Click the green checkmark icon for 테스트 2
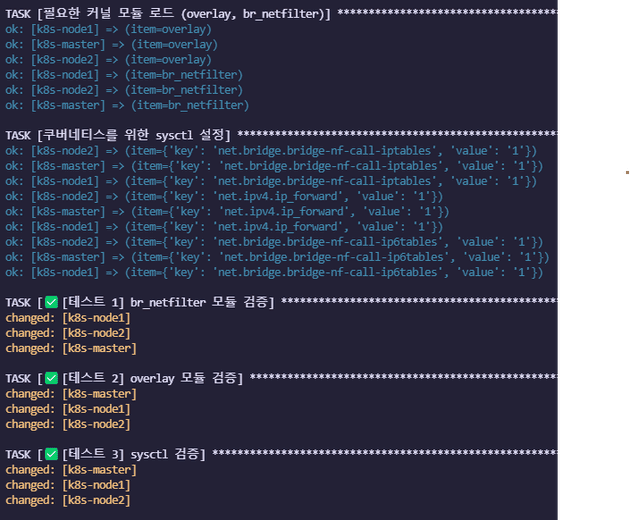Viewport: 630px width, 520px height. [x=51, y=378]
